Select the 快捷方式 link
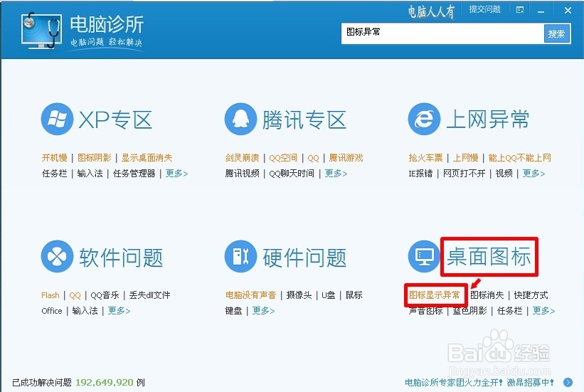This screenshot has width=584, height=392. pyautogui.click(x=531, y=295)
